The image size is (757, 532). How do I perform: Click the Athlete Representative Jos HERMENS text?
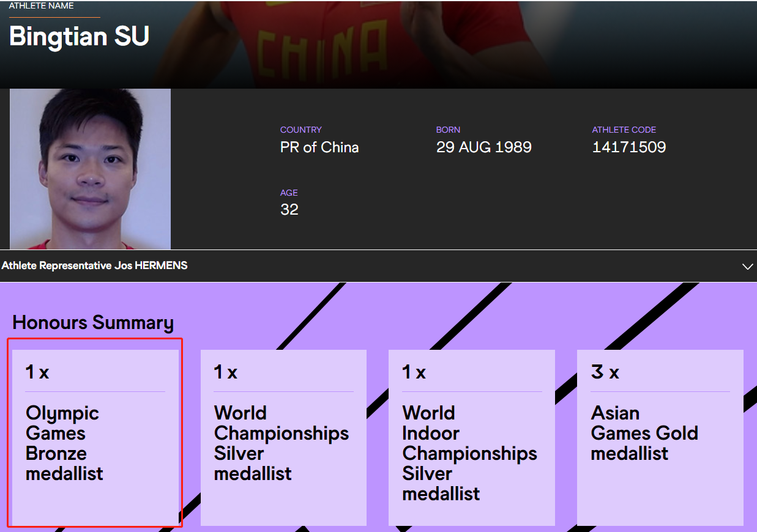point(95,265)
